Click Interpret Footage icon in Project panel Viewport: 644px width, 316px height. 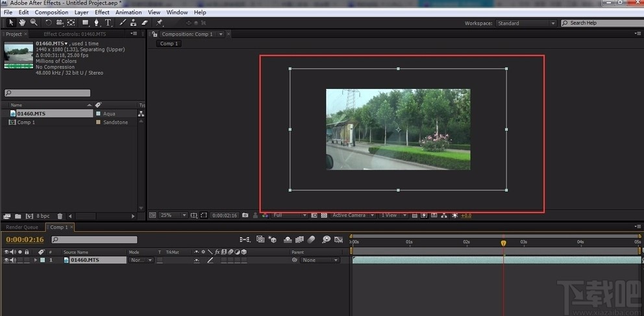[x=6, y=216]
